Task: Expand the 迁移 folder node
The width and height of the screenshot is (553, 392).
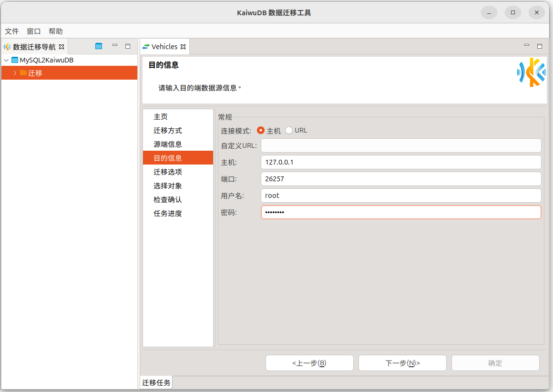Action: (15, 73)
